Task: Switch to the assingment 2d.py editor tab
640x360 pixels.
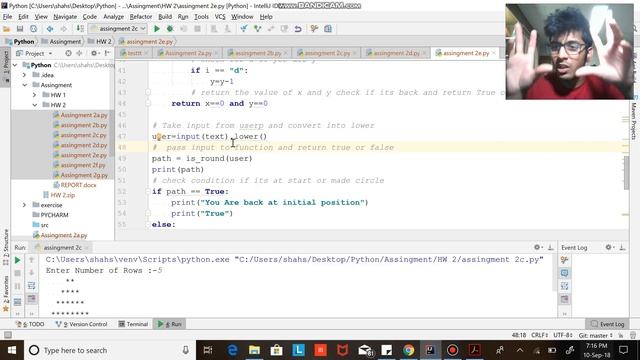Action: click(396, 53)
